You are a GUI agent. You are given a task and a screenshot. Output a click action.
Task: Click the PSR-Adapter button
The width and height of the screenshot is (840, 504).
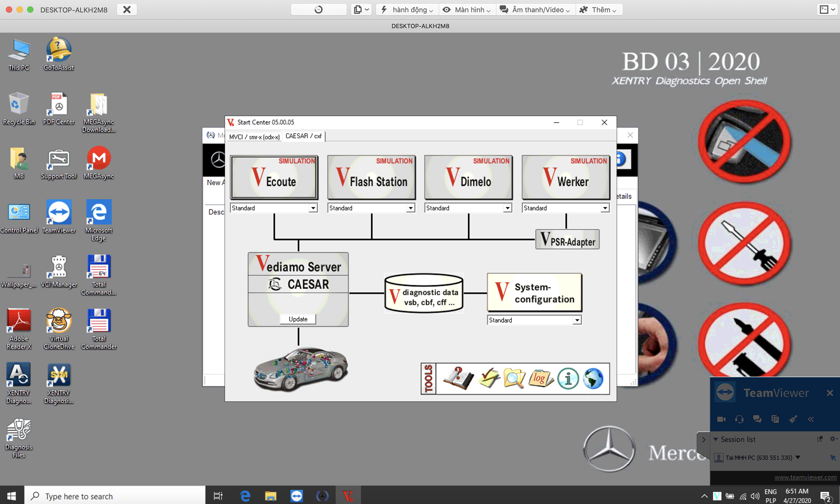[x=568, y=239]
